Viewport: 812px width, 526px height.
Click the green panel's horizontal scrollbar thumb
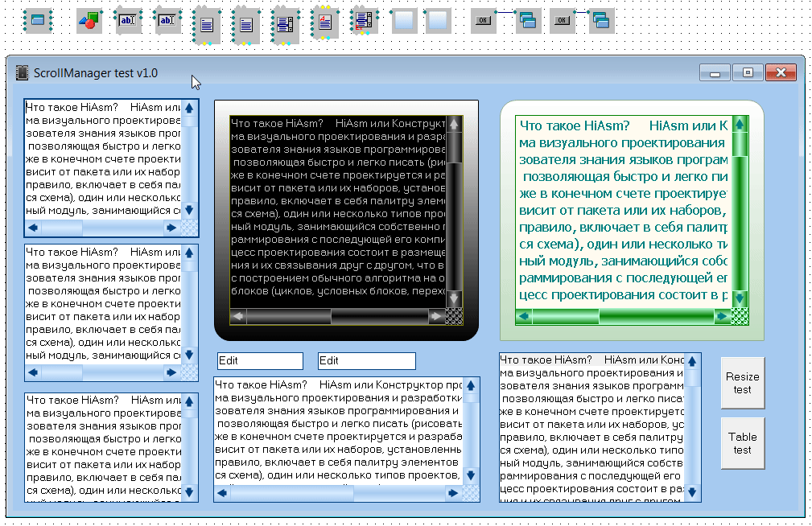click(x=566, y=316)
